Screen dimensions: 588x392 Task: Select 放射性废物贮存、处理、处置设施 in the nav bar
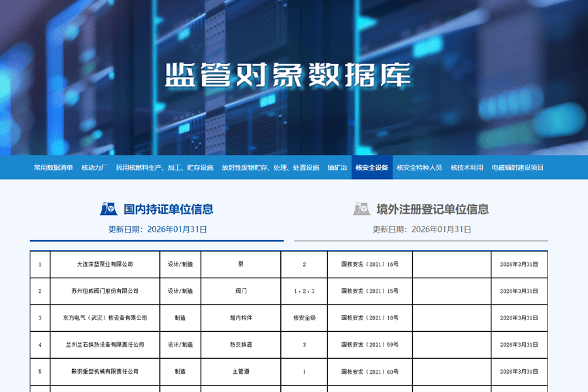pos(270,168)
